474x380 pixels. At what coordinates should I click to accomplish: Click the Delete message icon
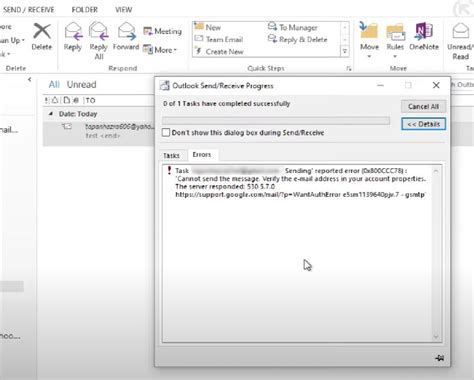[42, 36]
